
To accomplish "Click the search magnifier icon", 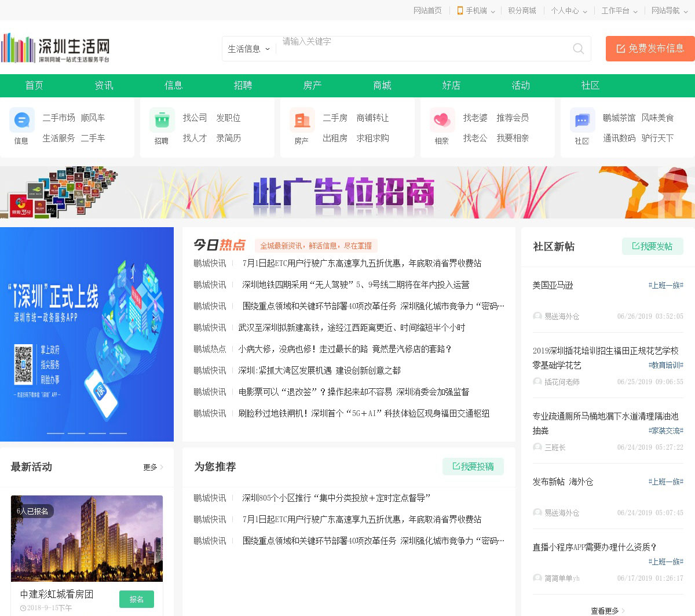I will pyautogui.click(x=578, y=49).
